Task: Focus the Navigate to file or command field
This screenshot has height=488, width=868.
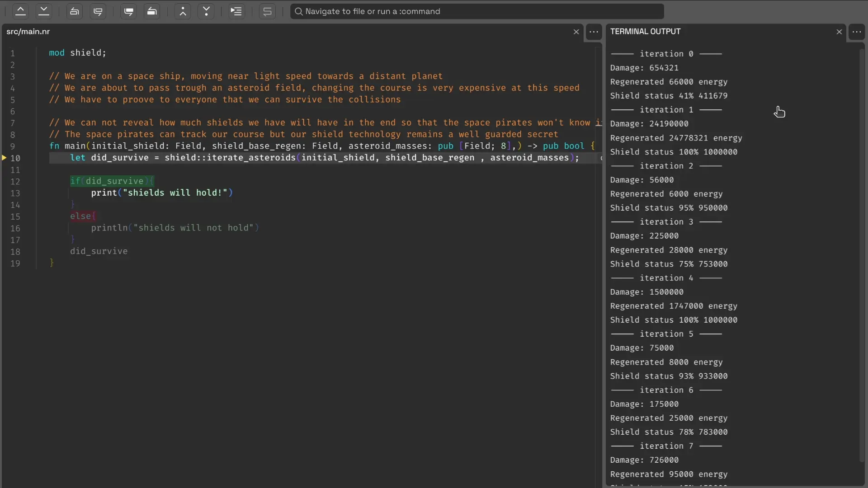Action: (477, 11)
